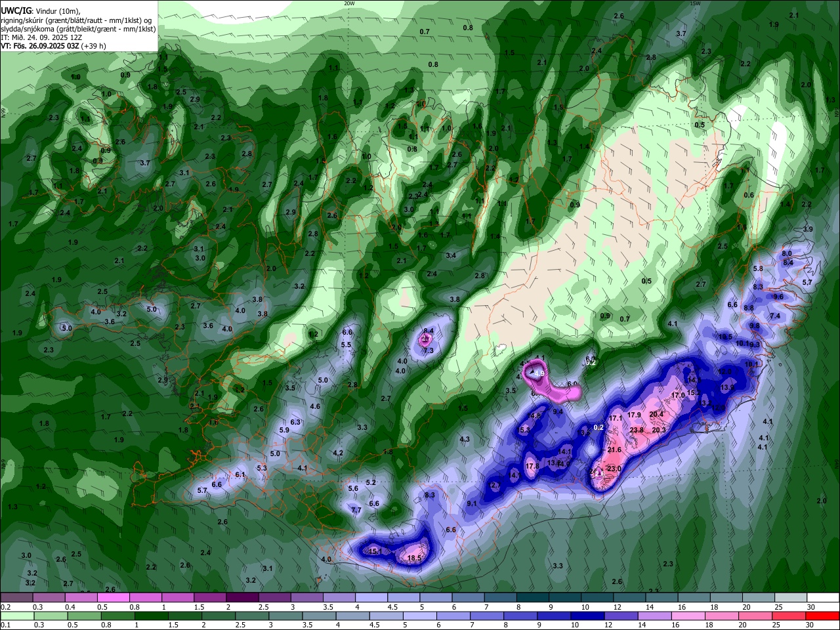840x630 pixels.
Task: Click the 18.5 value near the south coast
Action: [x=414, y=558]
